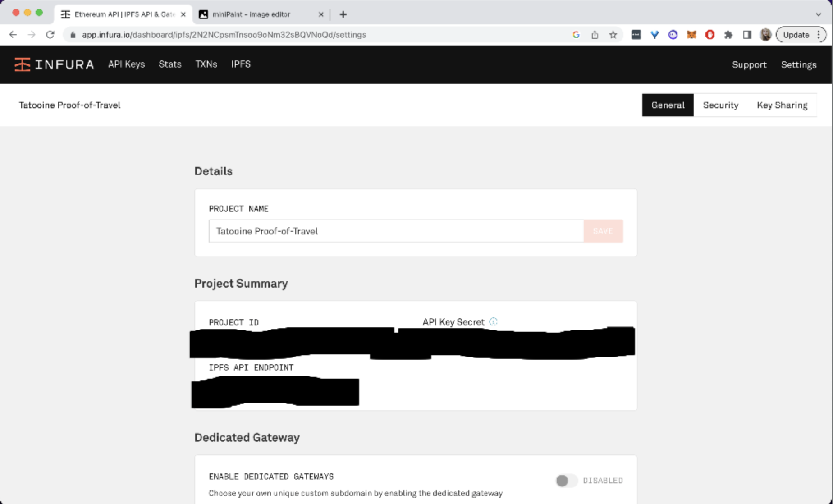Click the Details heading
833x504 pixels.
coord(214,171)
